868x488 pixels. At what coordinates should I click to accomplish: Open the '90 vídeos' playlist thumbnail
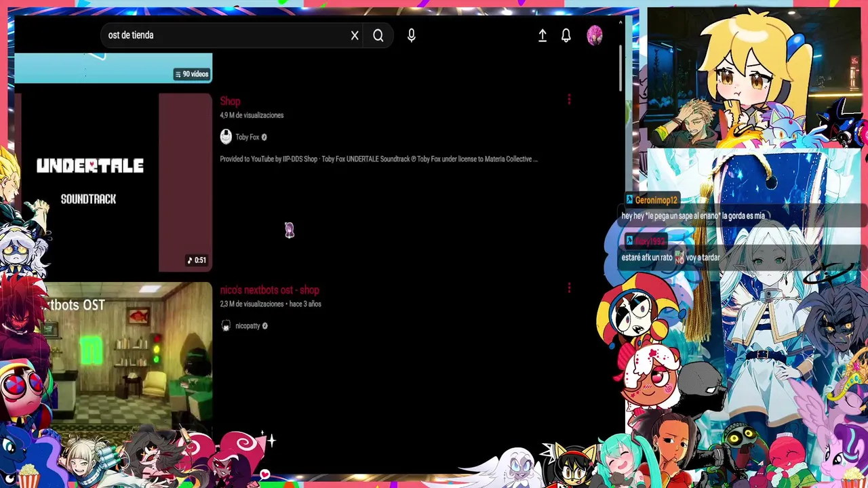pos(113,68)
